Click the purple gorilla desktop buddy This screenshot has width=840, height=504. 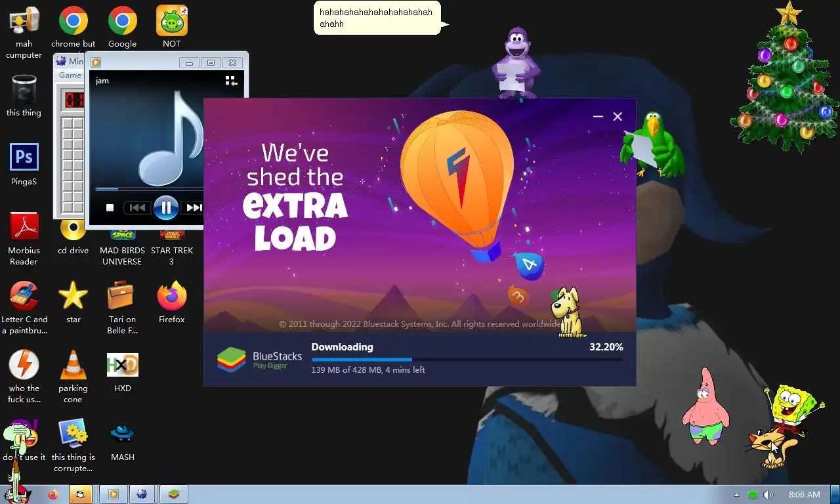[x=516, y=62]
